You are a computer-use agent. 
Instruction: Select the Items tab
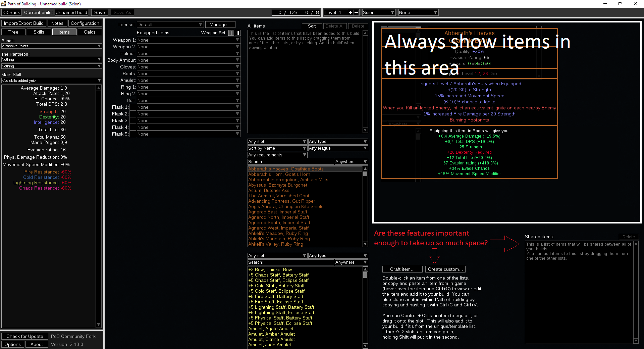[64, 32]
